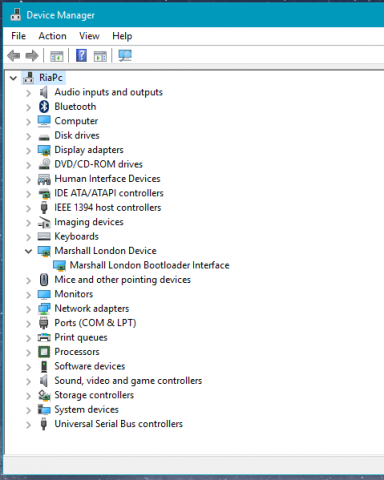Select Marshall London Bootloader Interface
The image size is (384, 480).
coord(149,265)
